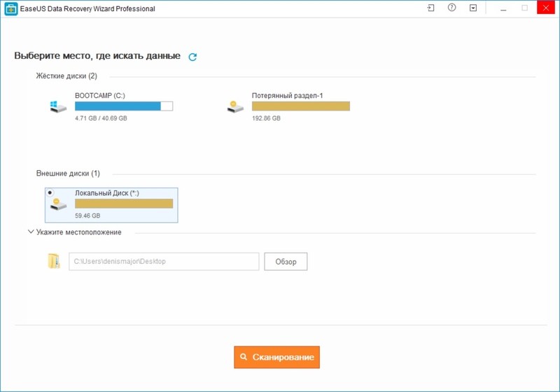Click the yellow folder location icon
This screenshot has height=392, width=560.
point(54,262)
